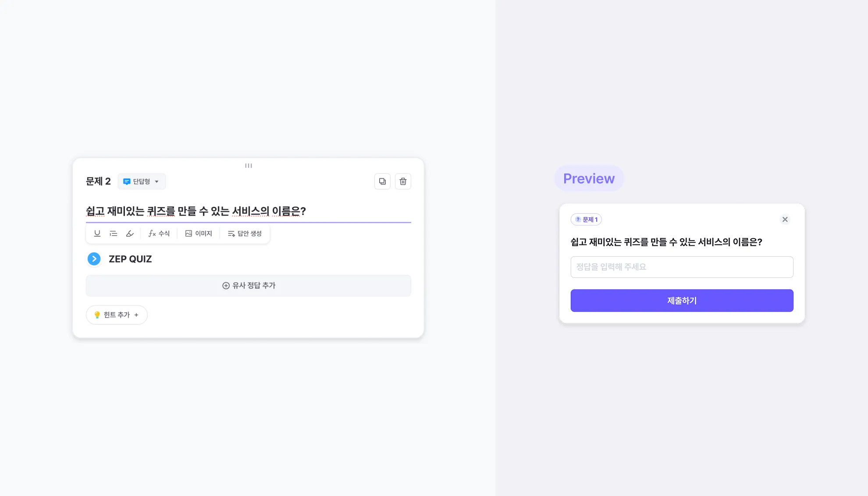Click the blue arrow beside ZEP QUIZ
Viewport: 868px width, 496px height.
coord(94,259)
